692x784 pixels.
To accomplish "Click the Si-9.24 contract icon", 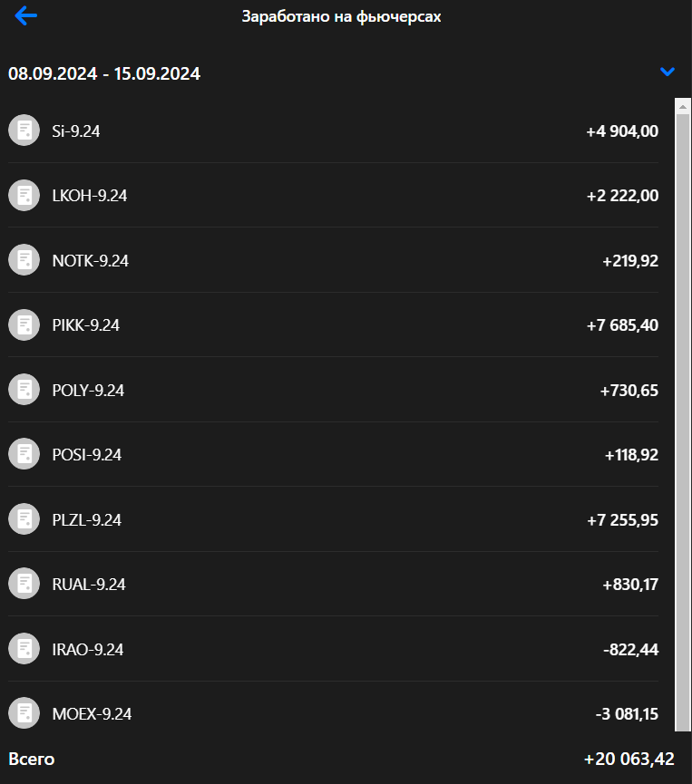I will click(x=24, y=131).
